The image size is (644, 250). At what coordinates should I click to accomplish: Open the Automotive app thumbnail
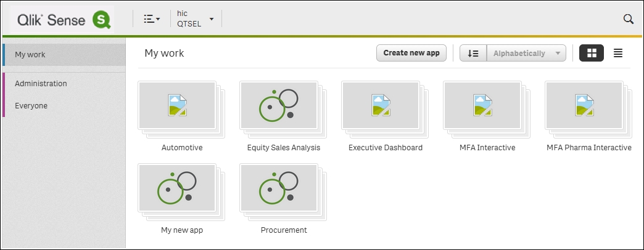coord(177,105)
